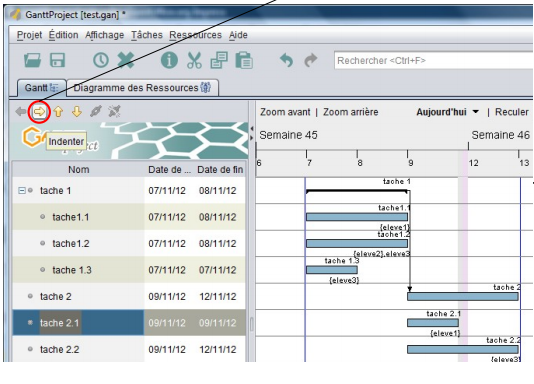The image size is (534, 384).
Task: Select the tache 2 row
Action: click(129, 297)
